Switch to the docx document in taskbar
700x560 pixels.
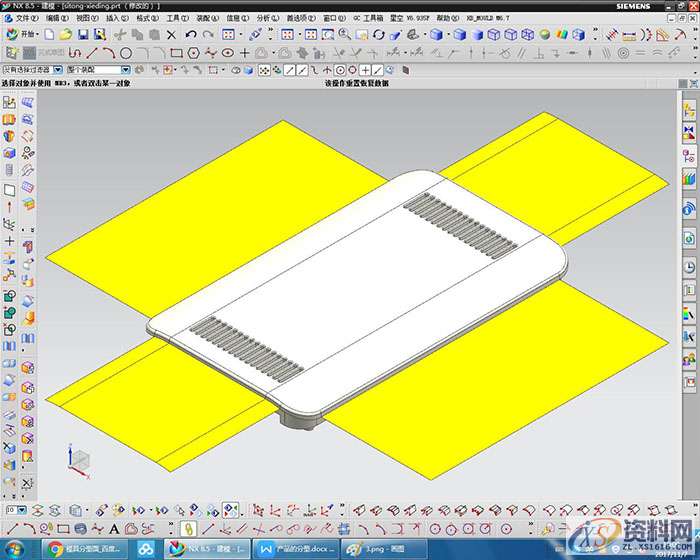[295, 549]
